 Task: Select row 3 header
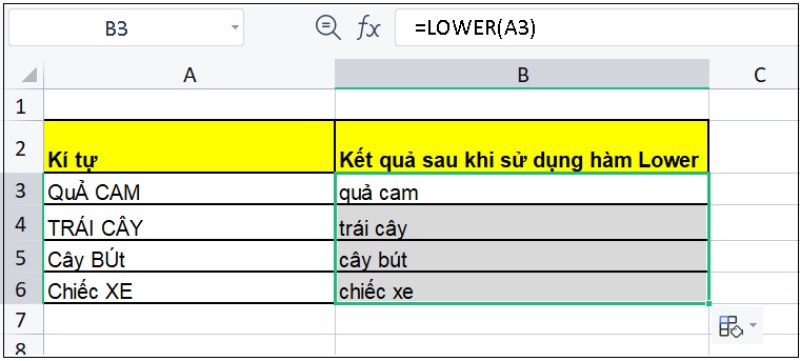pos(21,190)
